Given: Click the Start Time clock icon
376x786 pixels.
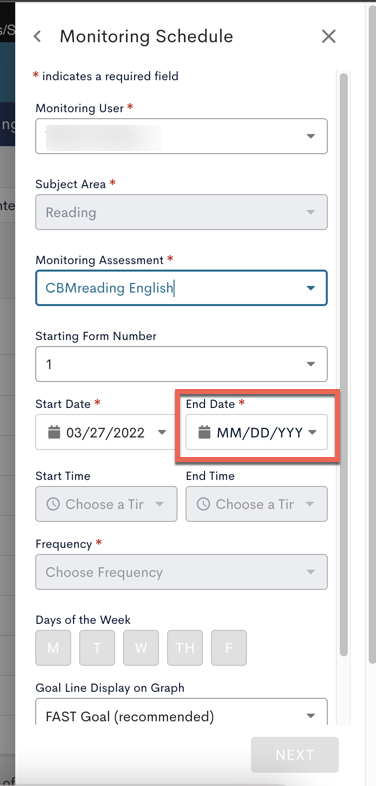Looking at the screenshot, I should (x=53, y=504).
